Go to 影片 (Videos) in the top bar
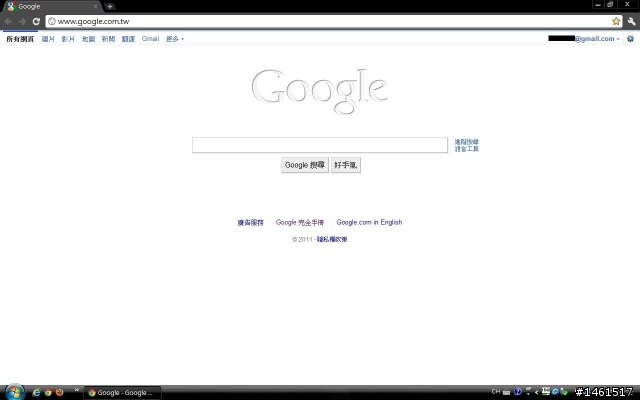The height and width of the screenshot is (400, 640). click(68, 39)
